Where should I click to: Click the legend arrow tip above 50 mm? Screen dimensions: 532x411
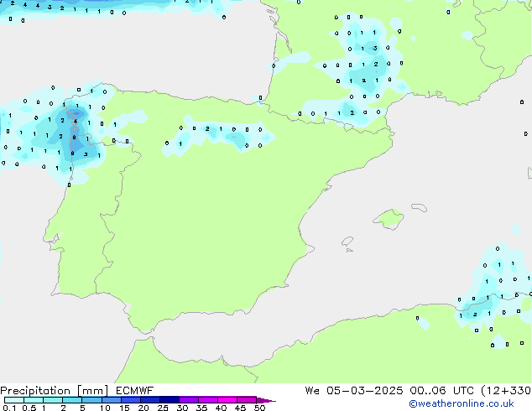[x=266, y=400]
